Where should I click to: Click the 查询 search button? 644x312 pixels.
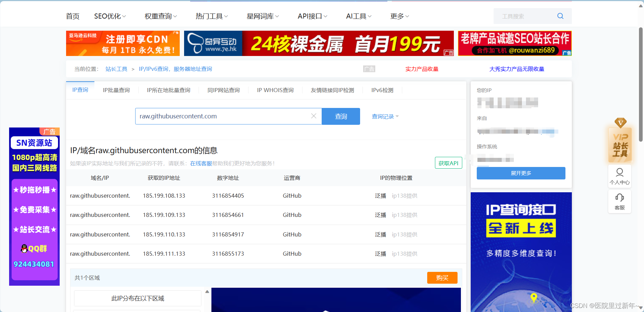pos(341,116)
